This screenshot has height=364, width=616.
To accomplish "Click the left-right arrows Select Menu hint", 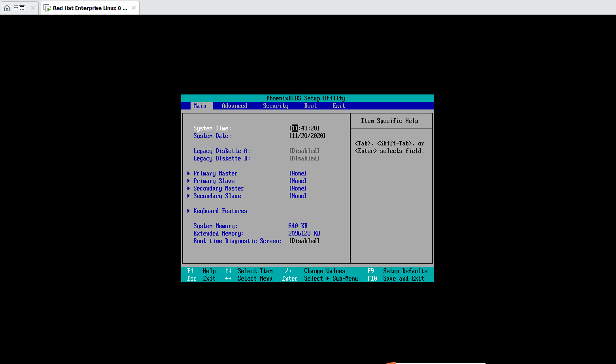I will click(249, 278).
